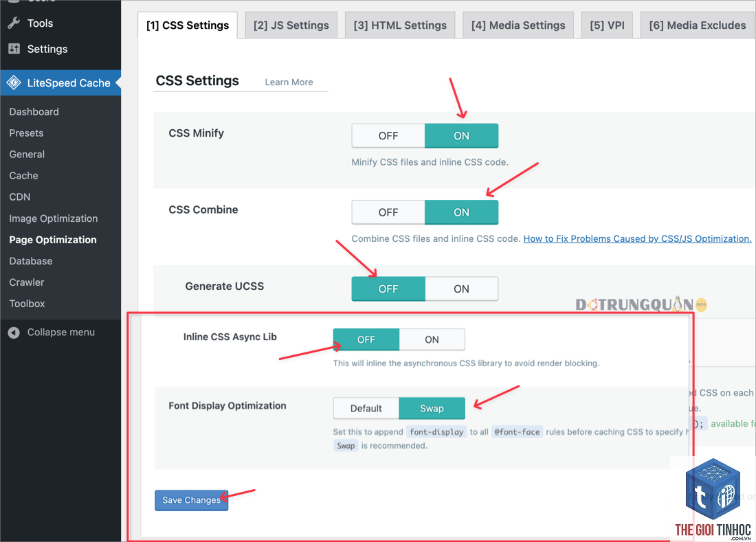Go to LiteSpeed Dashboard submenu
The height and width of the screenshot is (542, 756).
[x=34, y=112]
